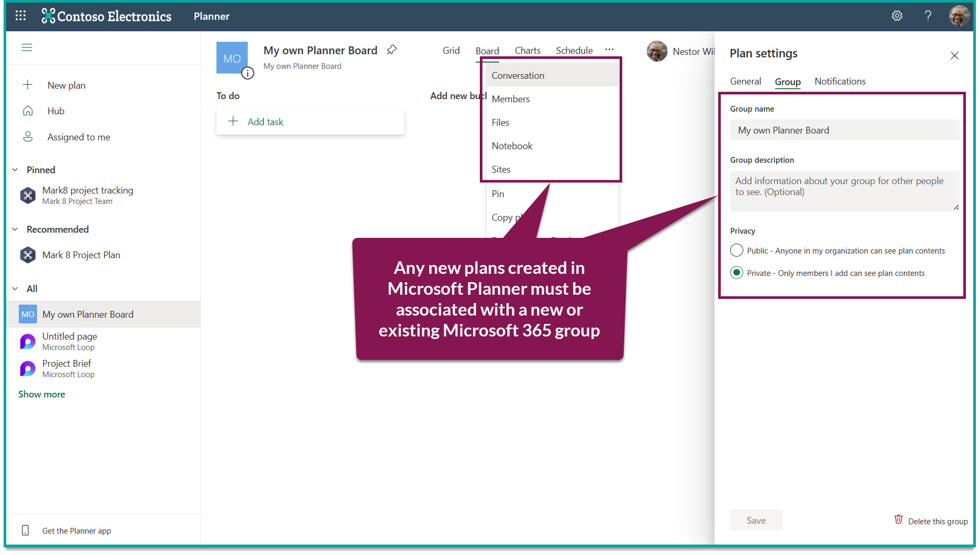Click the Save button

pos(756,520)
